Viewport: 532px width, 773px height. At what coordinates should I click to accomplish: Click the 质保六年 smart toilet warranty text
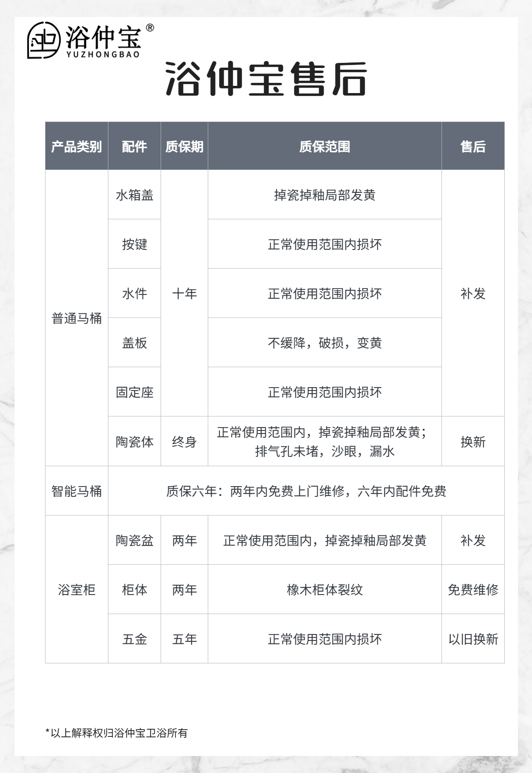pyautogui.click(x=306, y=491)
